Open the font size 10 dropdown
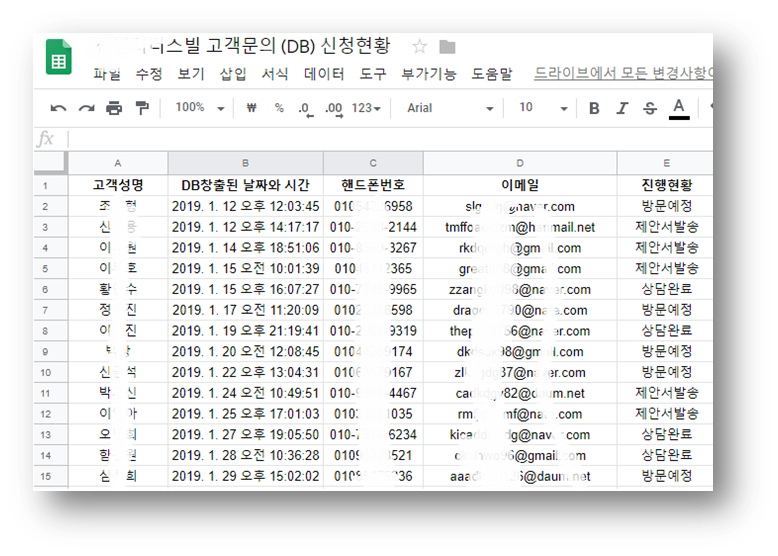The image size is (778, 556). pyautogui.click(x=543, y=108)
